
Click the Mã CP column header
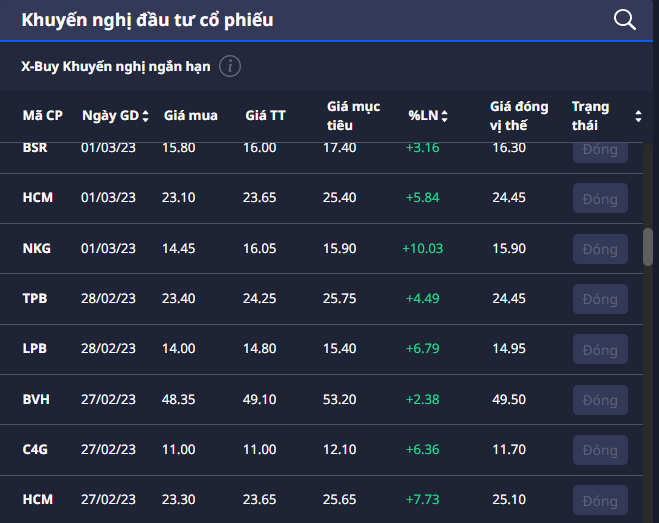coord(42,116)
